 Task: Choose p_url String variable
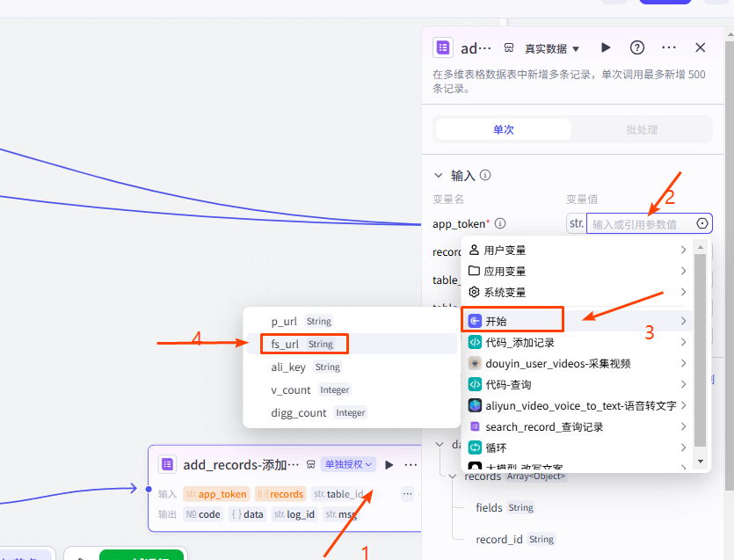pos(352,321)
